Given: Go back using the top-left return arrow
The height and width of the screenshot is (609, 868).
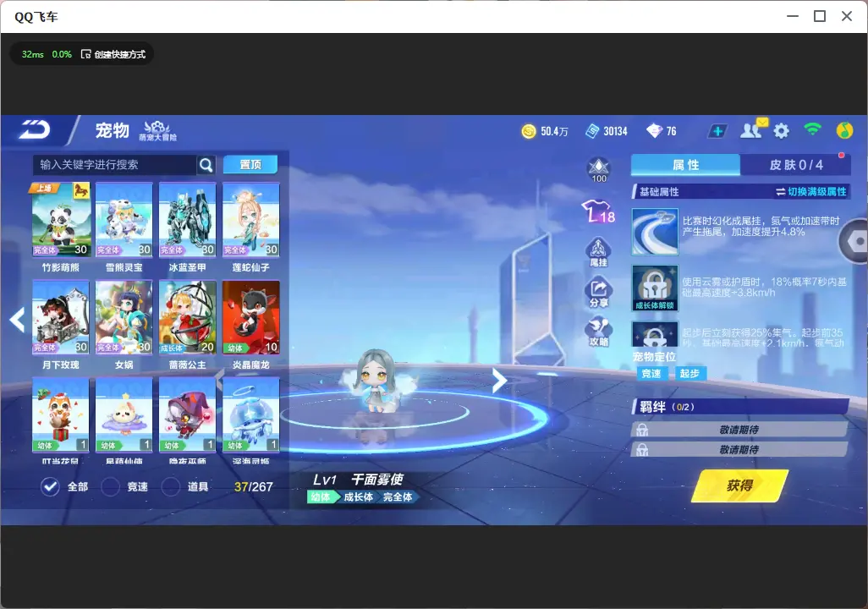Looking at the screenshot, I should [35, 129].
